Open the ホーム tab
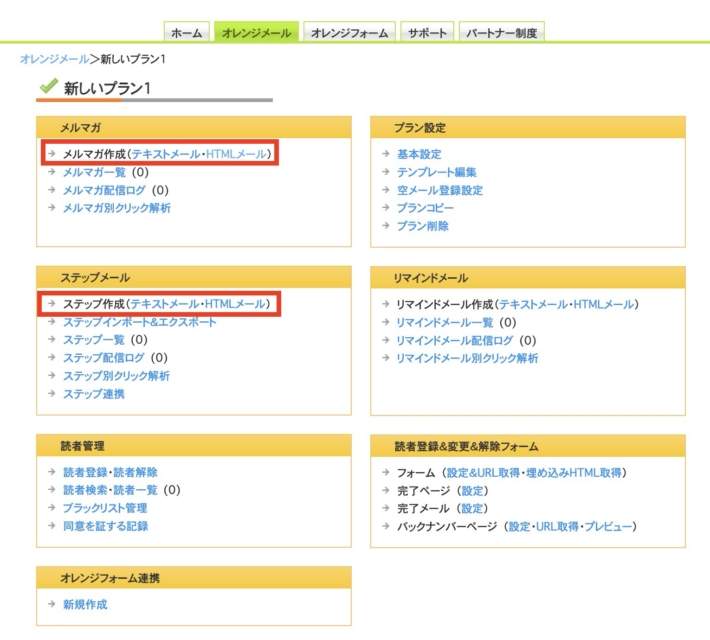 187,33
